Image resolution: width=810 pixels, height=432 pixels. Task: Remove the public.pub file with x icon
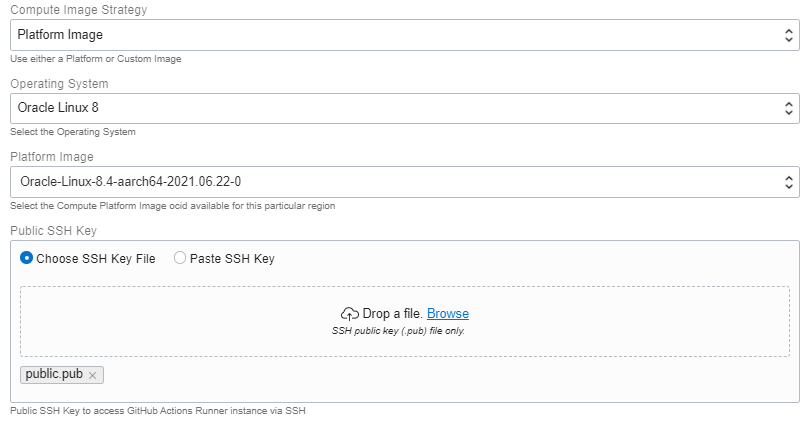pos(92,375)
